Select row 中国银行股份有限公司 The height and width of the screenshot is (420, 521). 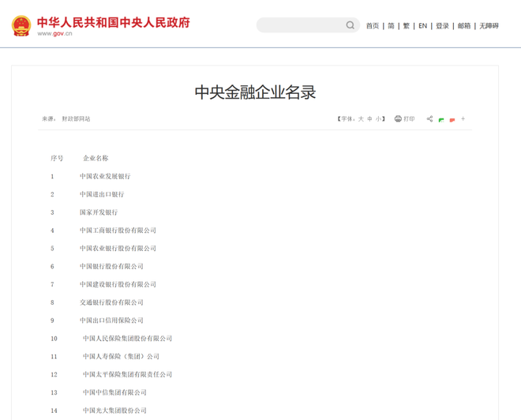pyautogui.click(x=111, y=266)
